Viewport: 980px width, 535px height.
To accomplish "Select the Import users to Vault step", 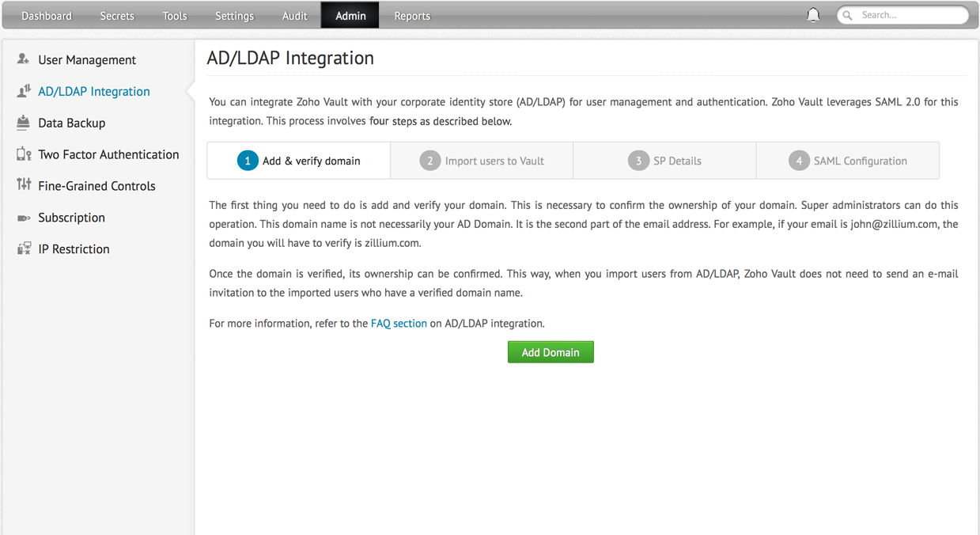I will (482, 161).
